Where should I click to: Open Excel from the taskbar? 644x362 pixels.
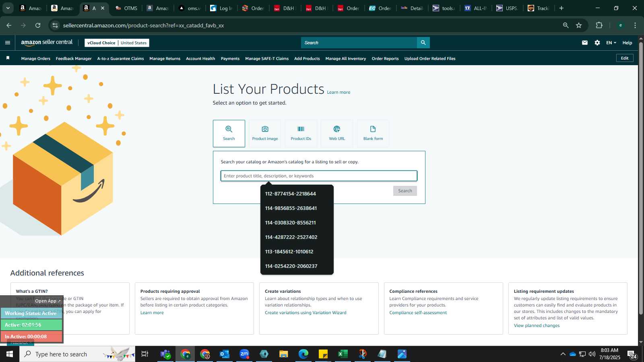(343, 354)
